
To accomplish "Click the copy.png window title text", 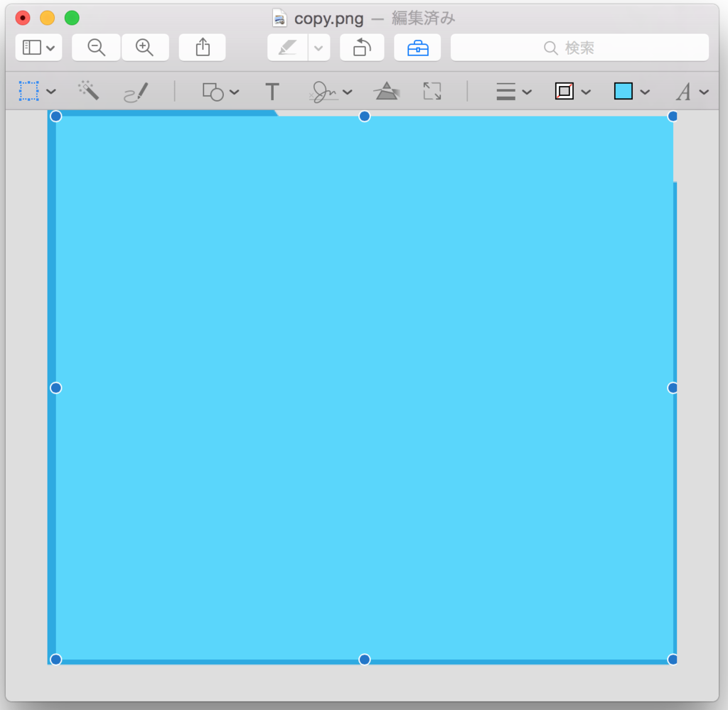I will 328,18.
